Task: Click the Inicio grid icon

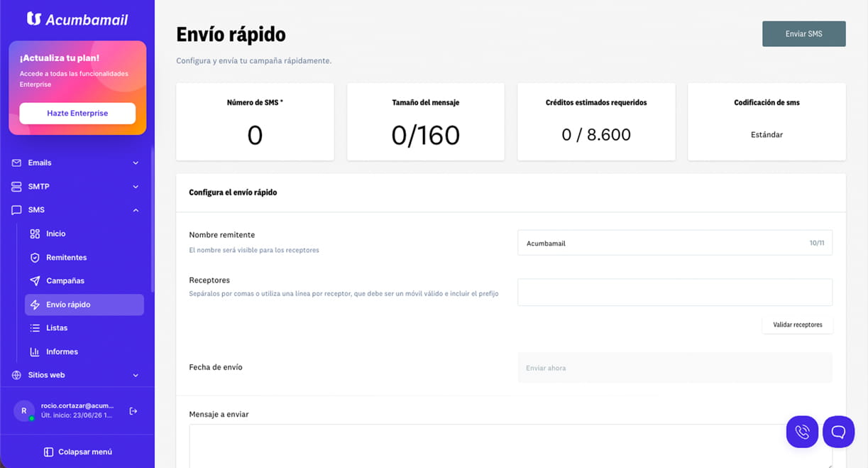Action: [35, 234]
